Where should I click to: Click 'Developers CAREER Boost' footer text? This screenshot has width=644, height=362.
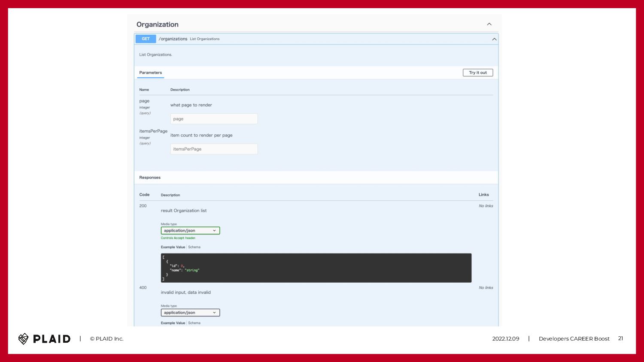[x=574, y=339]
